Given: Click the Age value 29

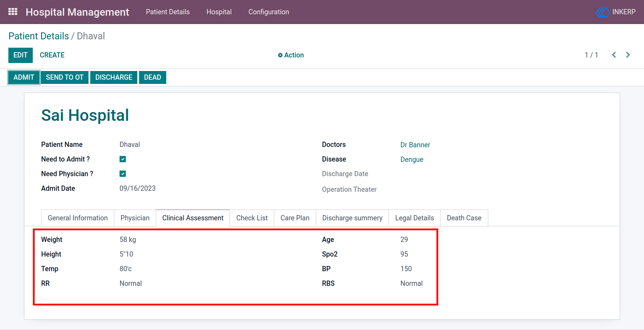Looking at the screenshot, I should click(x=404, y=239).
